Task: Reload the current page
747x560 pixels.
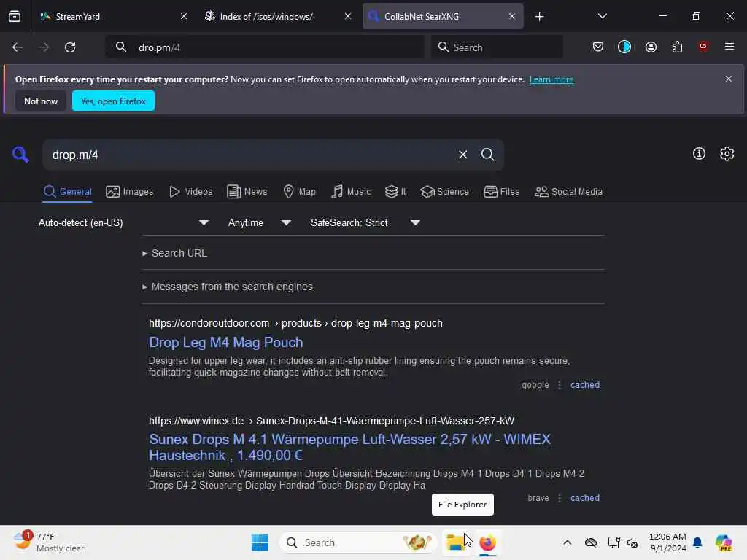Action: 70,47
